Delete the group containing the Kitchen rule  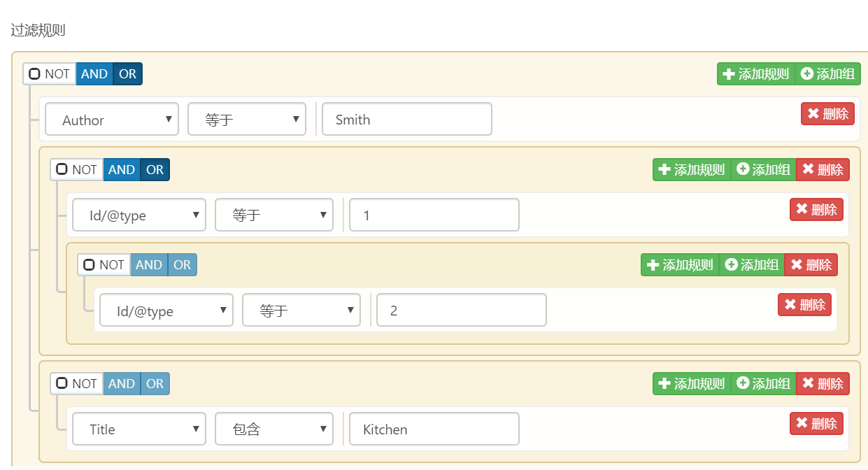(x=823, y=384)
